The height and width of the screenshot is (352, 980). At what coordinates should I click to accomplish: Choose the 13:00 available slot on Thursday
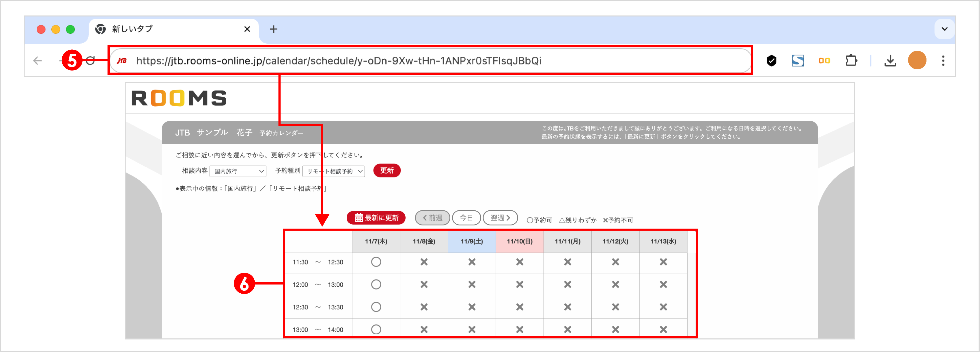point(376,329)
